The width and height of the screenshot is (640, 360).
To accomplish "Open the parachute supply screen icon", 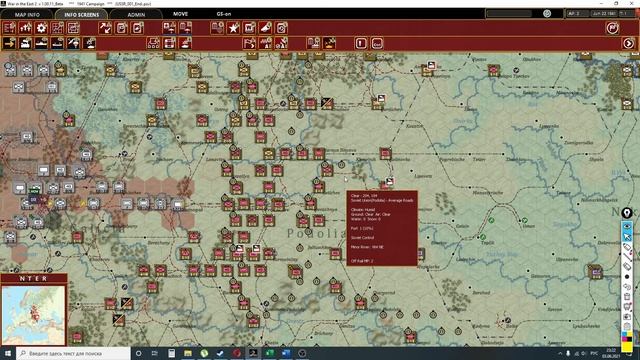I will tap(185, 28).
